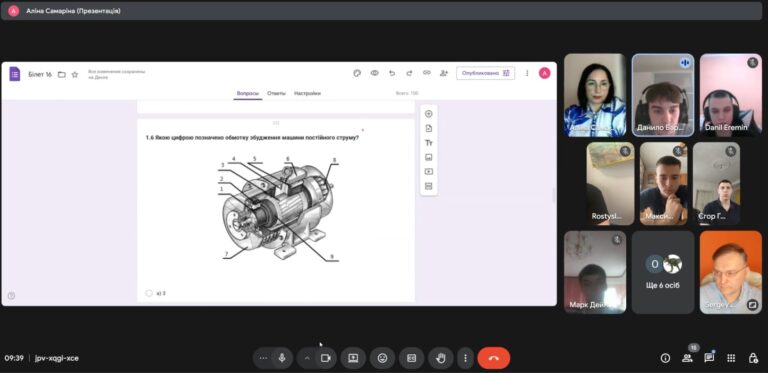768x373 pixels.
Task: Open the help question-mark icon in Forms
Action: [11, 296]
